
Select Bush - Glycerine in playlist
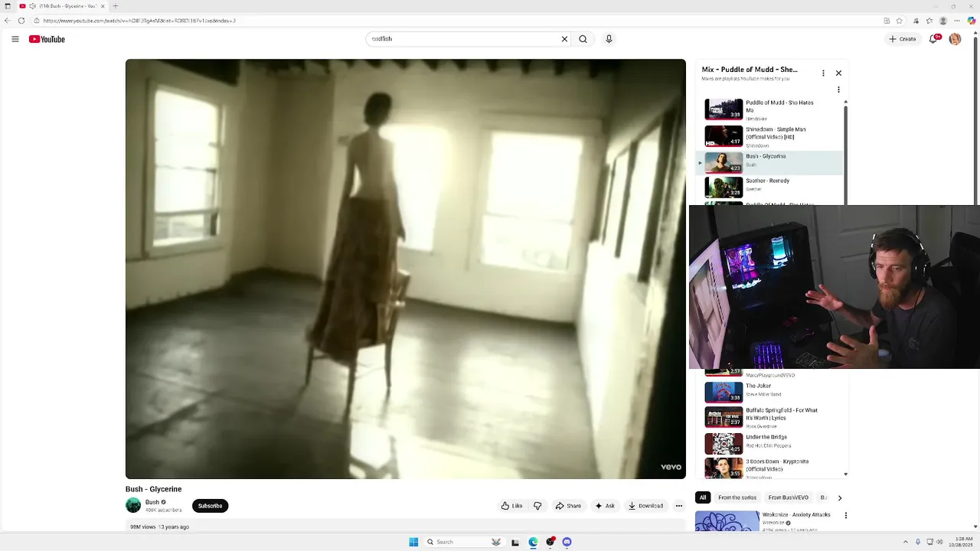pyautogui.click(x=769, y=162)
